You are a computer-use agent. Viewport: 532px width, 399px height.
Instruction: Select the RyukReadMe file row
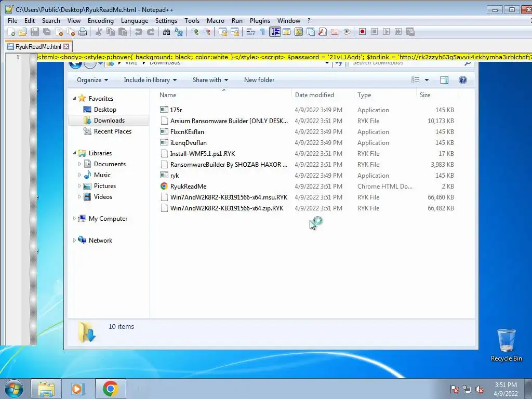tap(307, 187)
